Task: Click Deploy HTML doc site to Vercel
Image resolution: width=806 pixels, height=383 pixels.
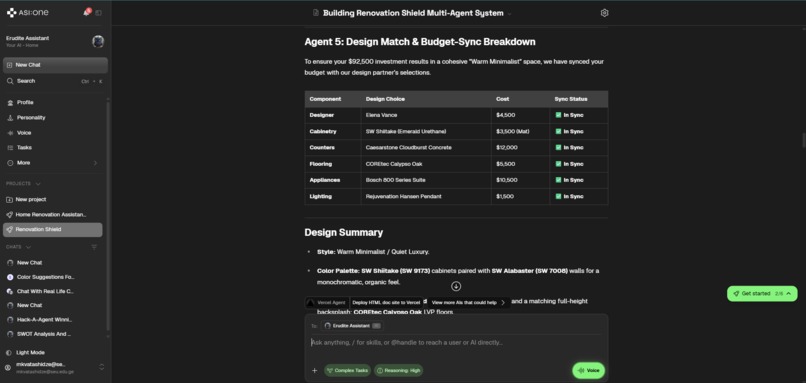Action: tap(386, 303)
